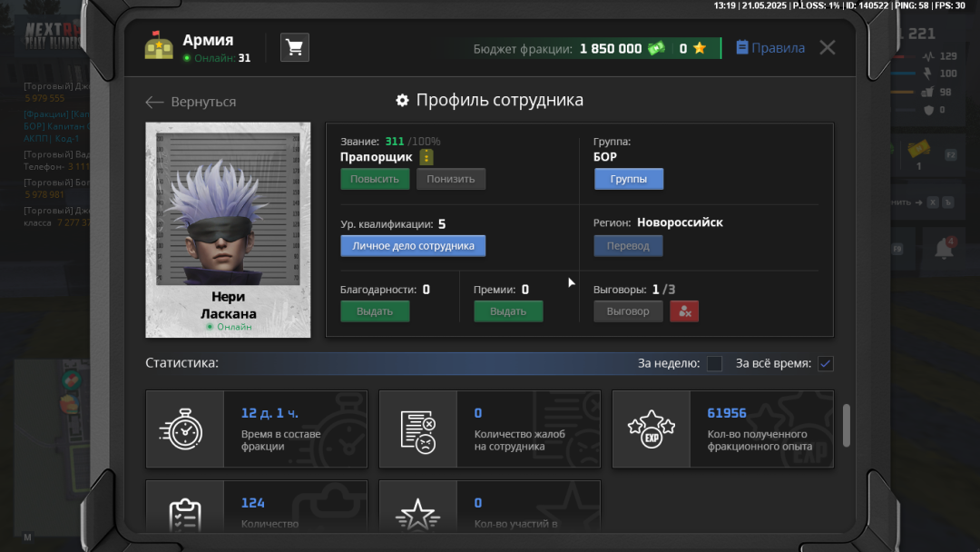The width and height of the screenshot is (980, 552).
Task: Toggle the 'За всё время' checkbox
Action: pos(825,364)
